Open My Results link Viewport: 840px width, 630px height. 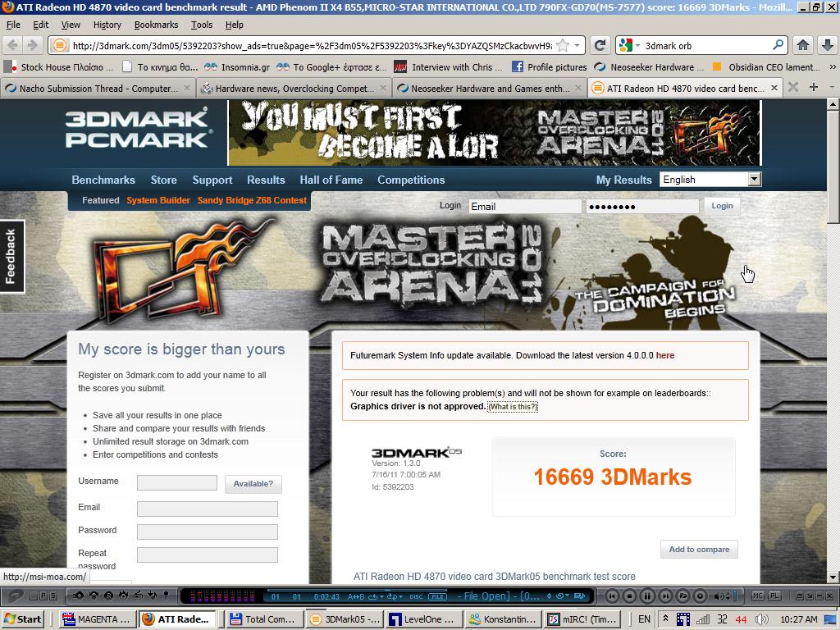tap(623, 180)
